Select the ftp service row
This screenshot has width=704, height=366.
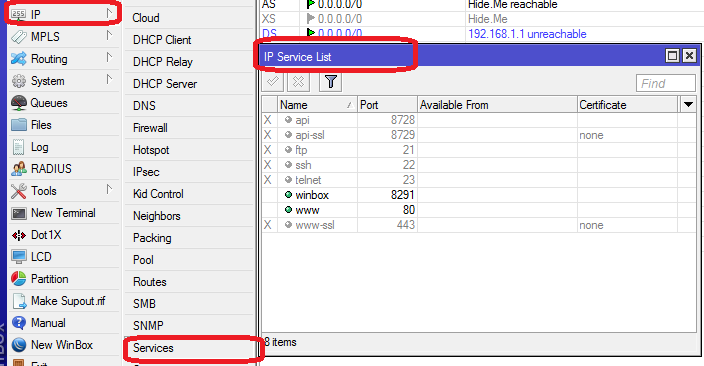[x=479, y=150]
